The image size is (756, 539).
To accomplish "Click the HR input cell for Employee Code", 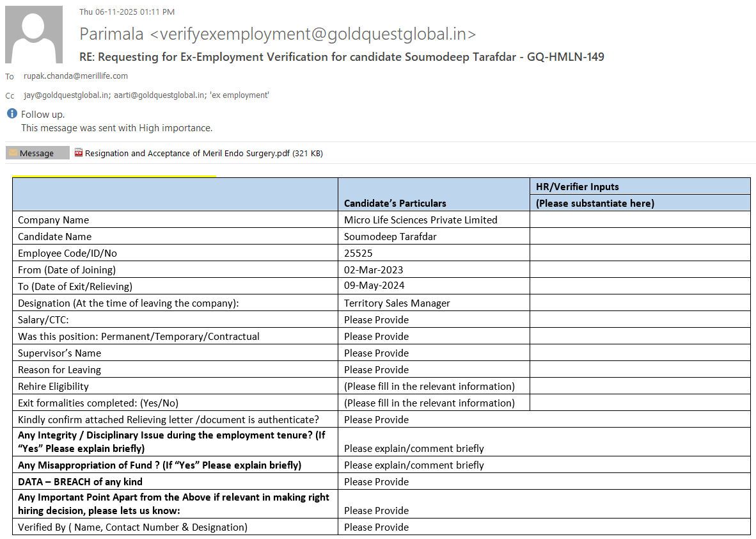I will [x=640, y=253].
